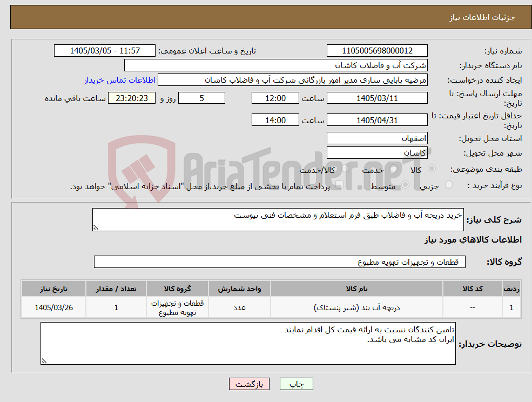Click the heading اطلاعات کالاهای مورد نیاز
The image size is (532, 402).
[x=473, y=240]
